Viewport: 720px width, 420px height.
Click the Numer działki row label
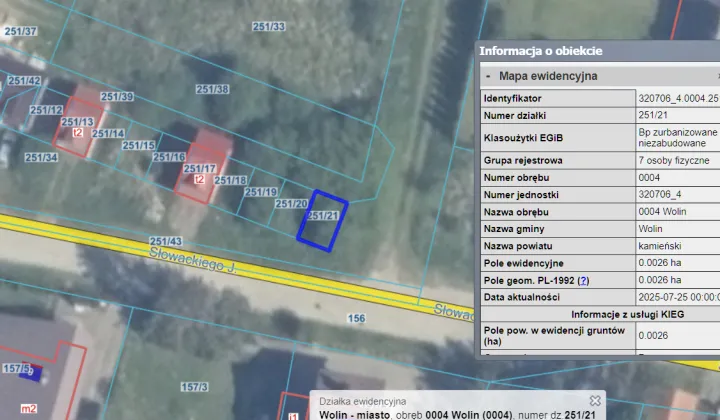point(515,116)
